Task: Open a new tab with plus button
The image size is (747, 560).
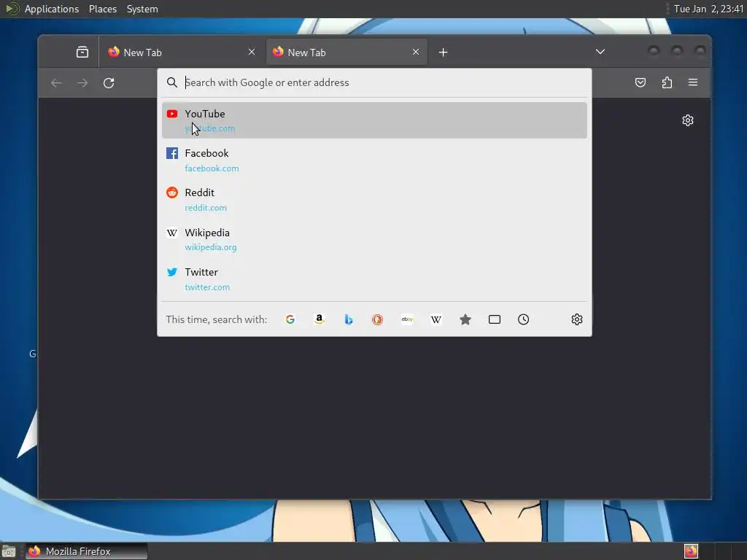Action: [x=443, y=52]
